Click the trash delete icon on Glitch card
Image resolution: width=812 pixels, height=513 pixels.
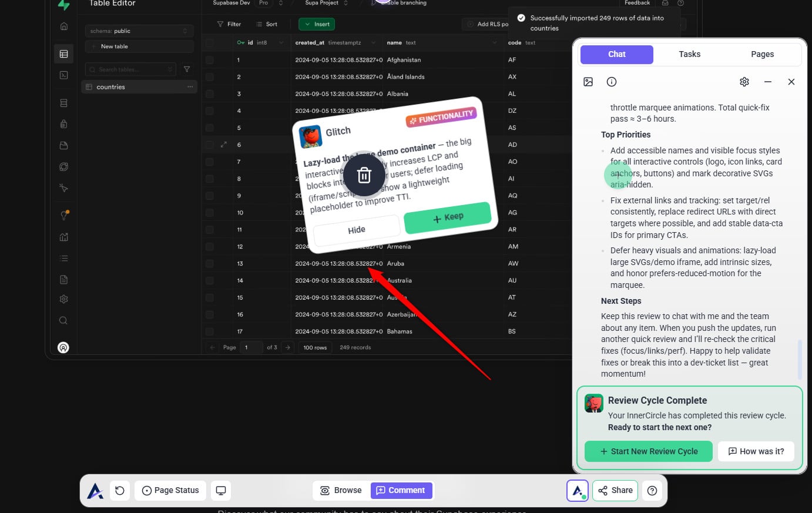pyautogui.click(x=364, y=175)
